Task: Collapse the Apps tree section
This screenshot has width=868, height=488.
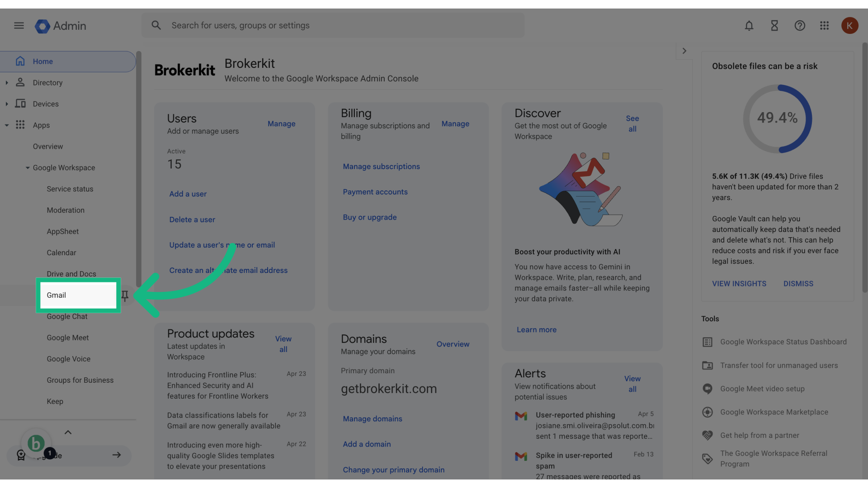Action: click(7, 125)
